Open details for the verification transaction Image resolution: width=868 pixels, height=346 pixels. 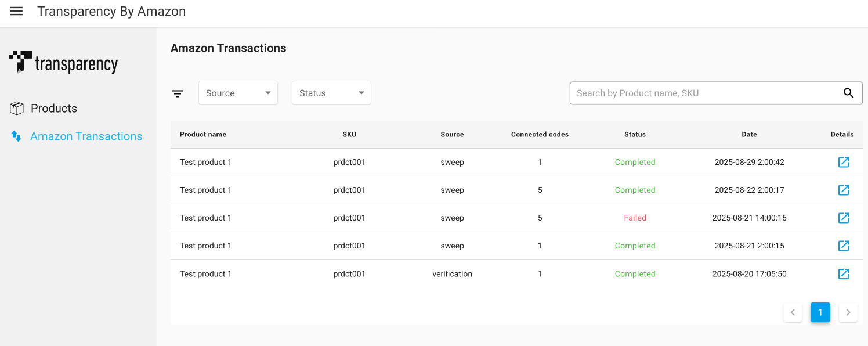point(844,273)
